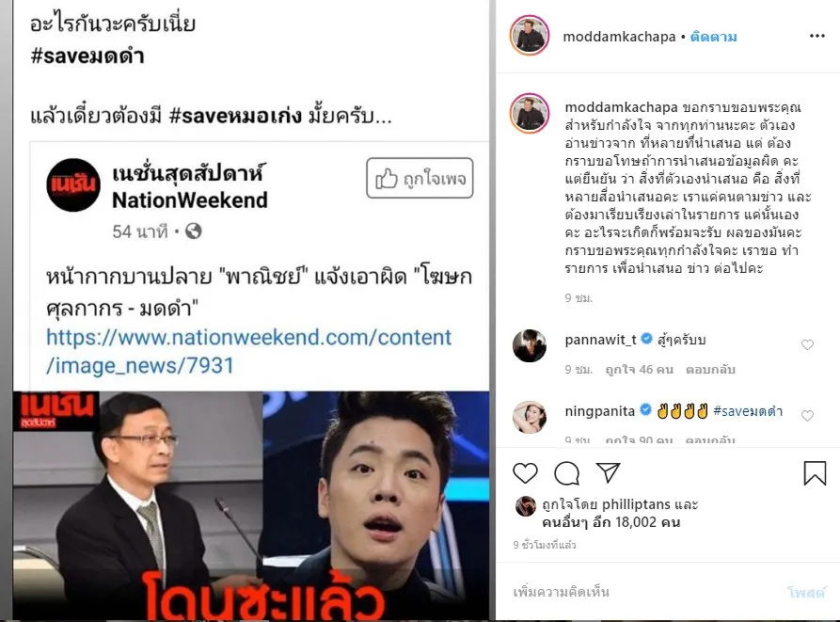Viewport: 840px width, 622px height.
Task: View the 46 likes on pannawit_t's comment
Action: tap(639, 370)
